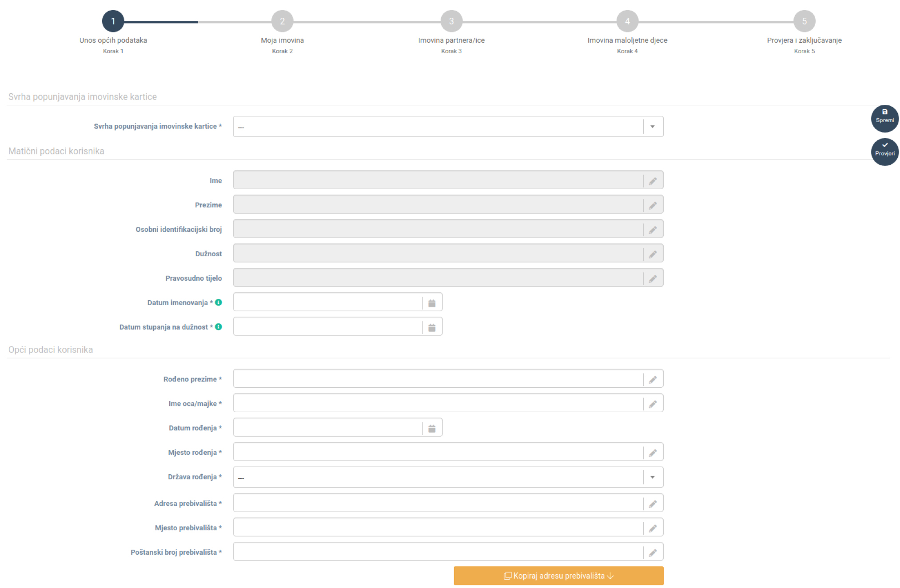
Task: Jump to step 3 Imovina partnera/ice
Action: click(x=451, y=21)
